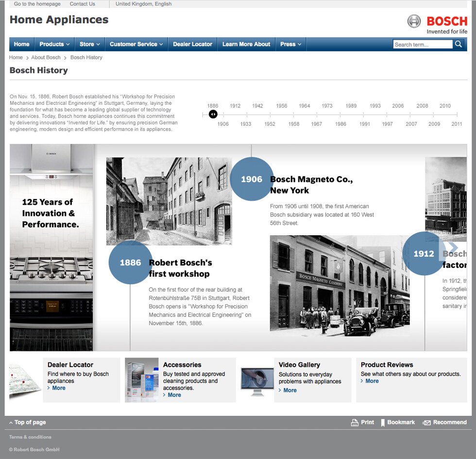The width and height of the screenshot is (476, 459).
Task: Jump to 2009 on the timeline
Action: pyautogui.click(x=434, y=124)
